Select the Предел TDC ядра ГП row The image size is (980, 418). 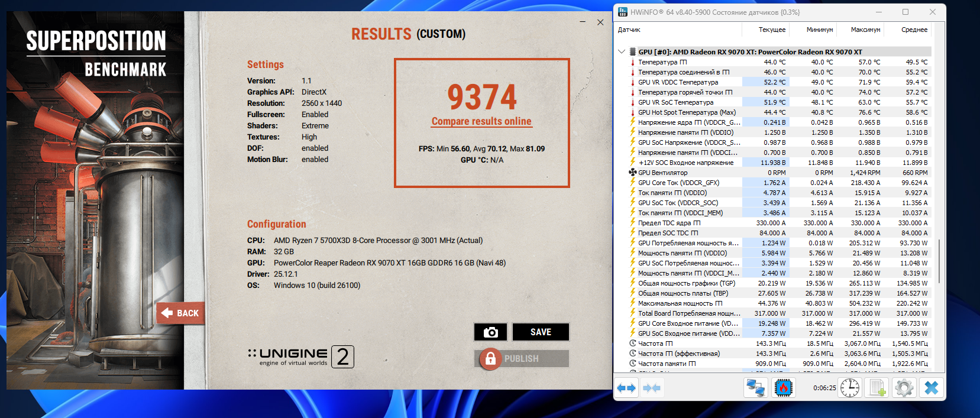click(x=780, y=223)
